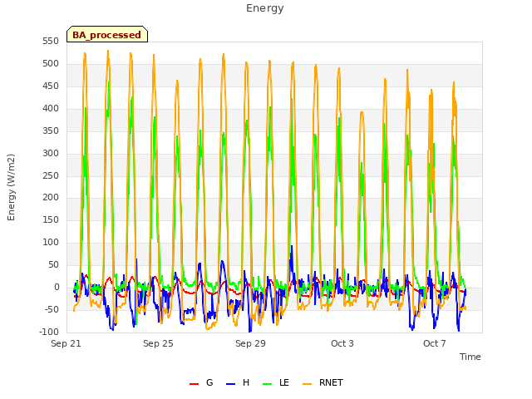The width and height of the screenshot is (532, 399).
Task: Toggle the H series legend entry
Action: pyautogui.click(x=238, y=382)
